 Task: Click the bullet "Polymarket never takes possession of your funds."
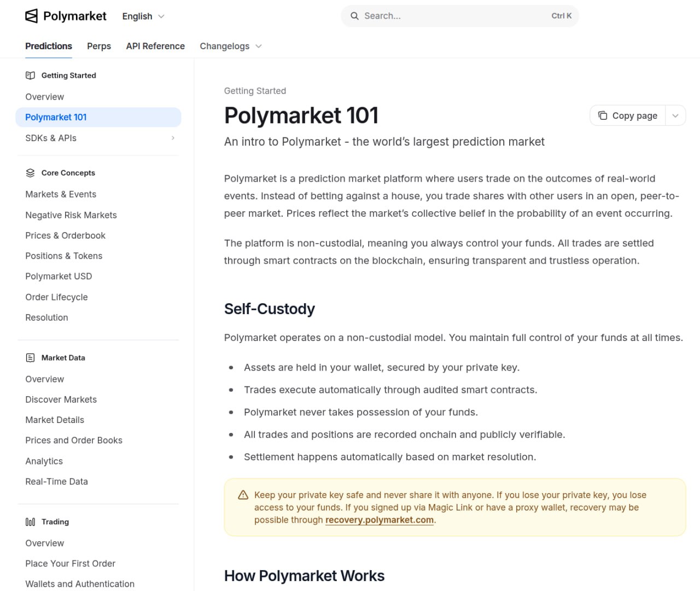click(x=361, y=412)
